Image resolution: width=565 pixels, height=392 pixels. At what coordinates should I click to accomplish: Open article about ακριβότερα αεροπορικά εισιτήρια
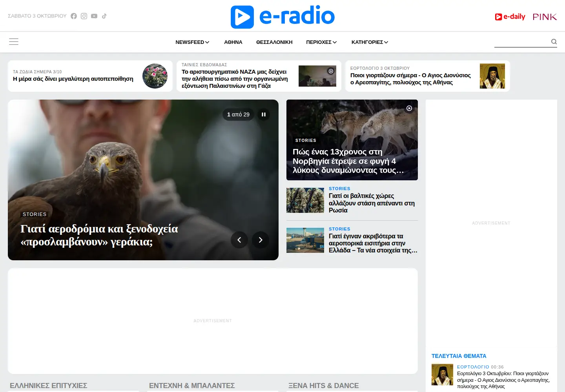click(x=373, y=243)
